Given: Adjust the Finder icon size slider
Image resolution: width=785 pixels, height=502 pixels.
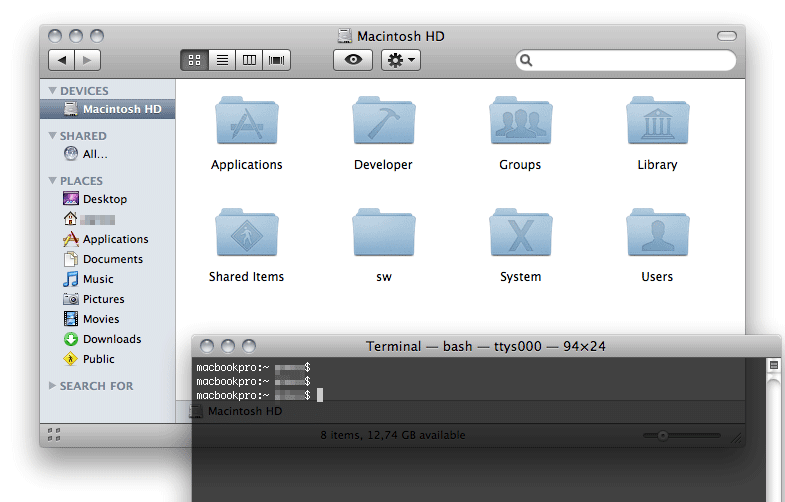Looking at the screenshot, I should pos(663,435).
